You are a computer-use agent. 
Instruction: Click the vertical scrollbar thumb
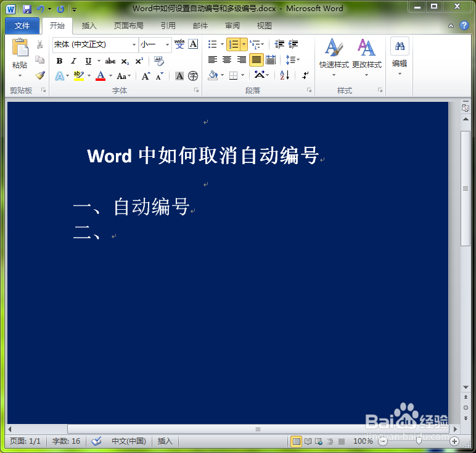click(465, 188)
